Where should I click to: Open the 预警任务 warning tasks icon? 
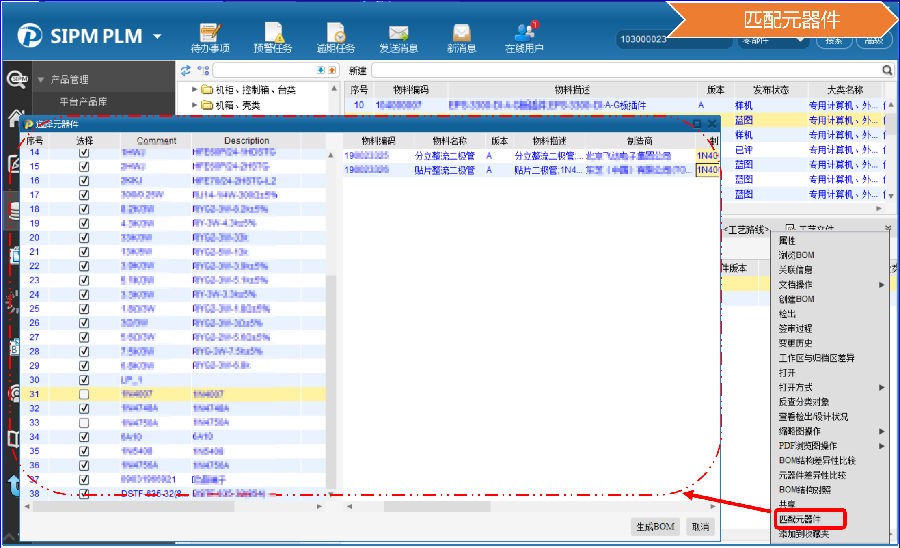(x=273, y=36)
